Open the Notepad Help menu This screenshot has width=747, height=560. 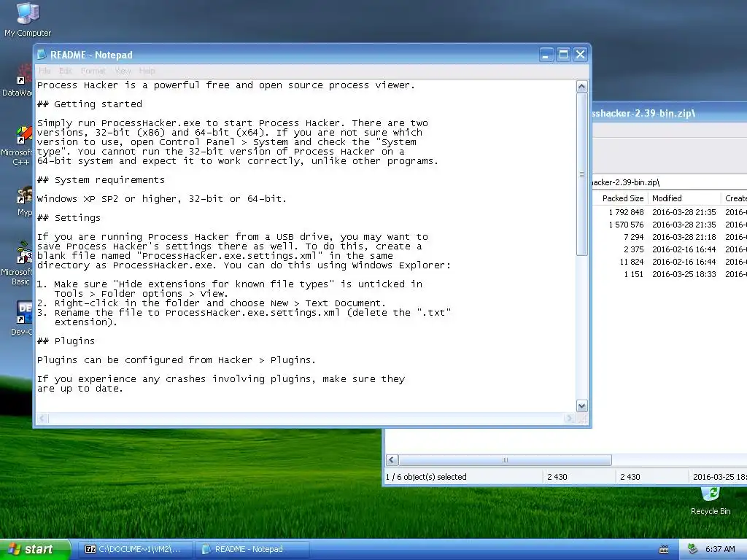point(147,71)
